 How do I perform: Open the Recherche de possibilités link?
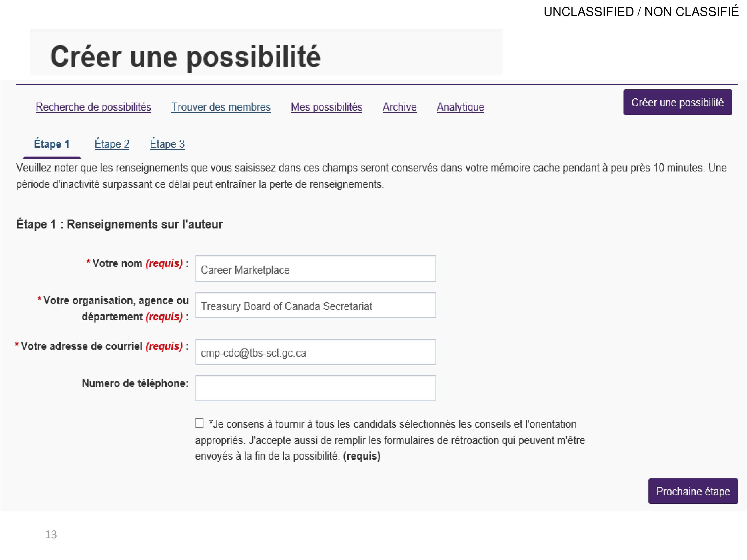(x=93, y=107)
